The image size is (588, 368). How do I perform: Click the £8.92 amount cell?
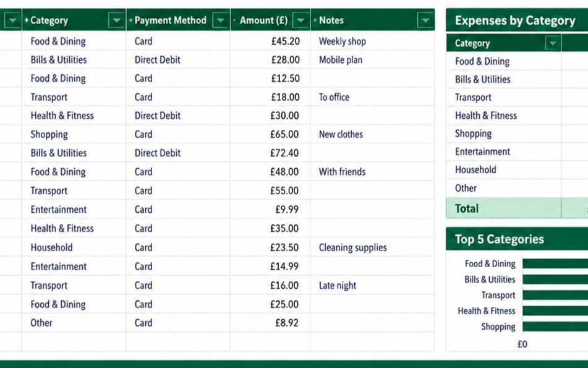(270, 323)
